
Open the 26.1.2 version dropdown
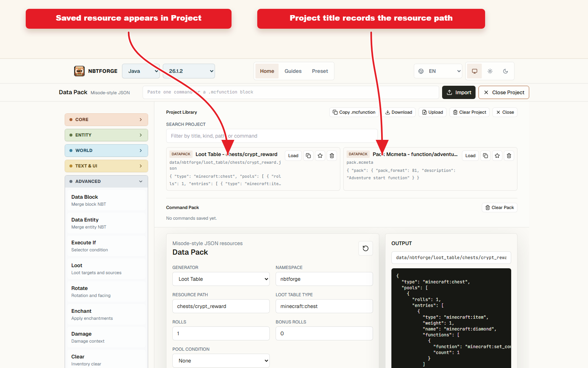(x=189, y=71)
